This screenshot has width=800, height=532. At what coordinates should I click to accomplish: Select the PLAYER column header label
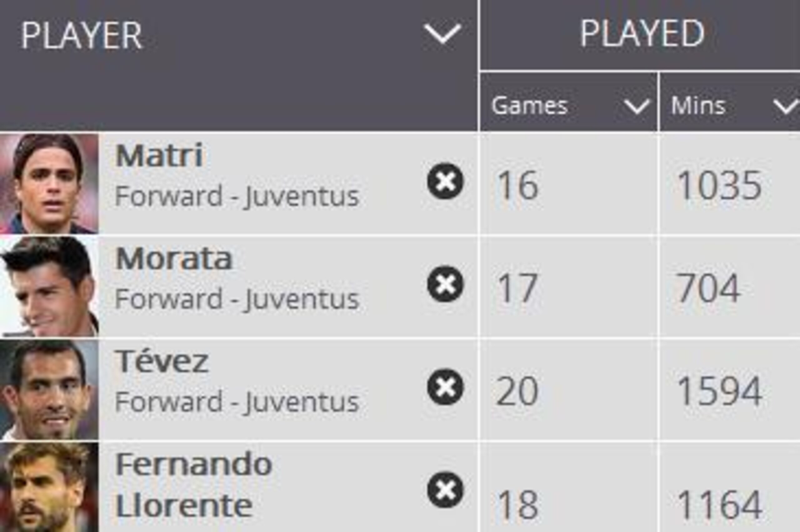[81, 36]
